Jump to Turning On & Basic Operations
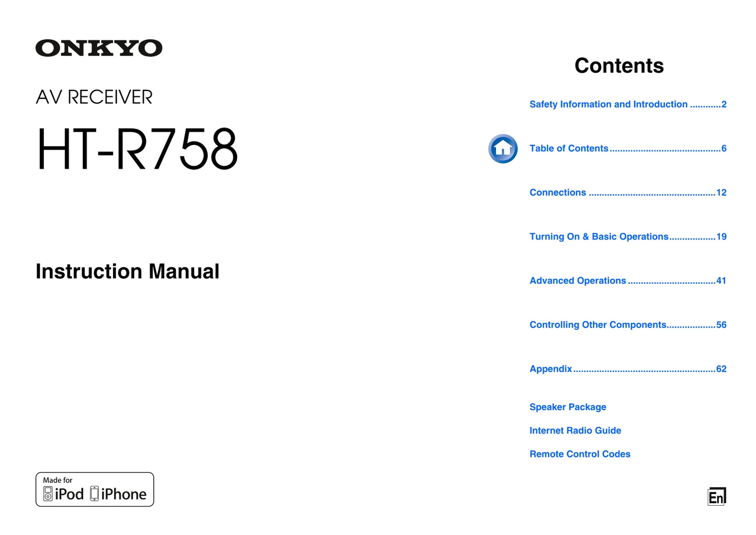756x535 pixels. click(x=599, y=236)
